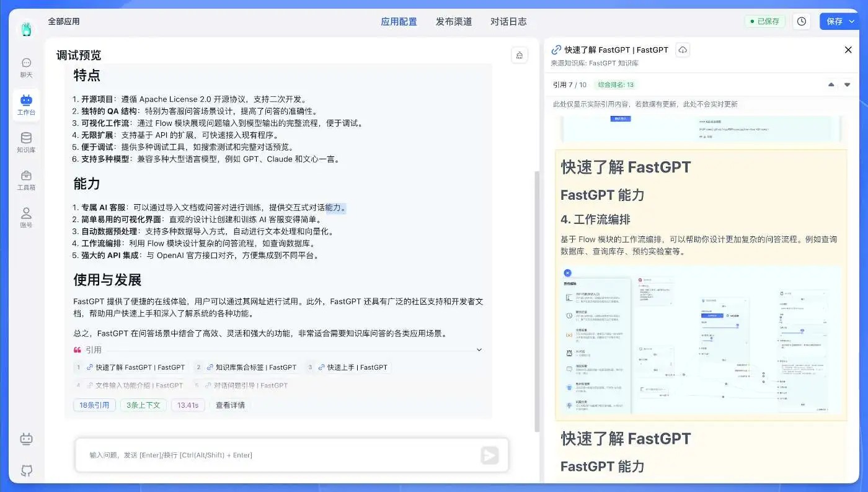This screenshot has width=868, height=492.
Task: Open the 保存 button dropdown arrow
Action: 851,21
